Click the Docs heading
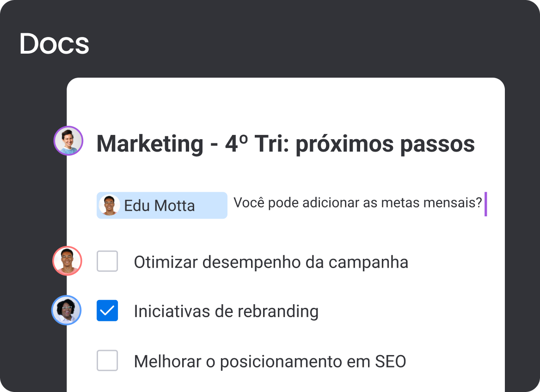This screenshot has width=540, height=392. pyautogui.click(x=54, y=44)
